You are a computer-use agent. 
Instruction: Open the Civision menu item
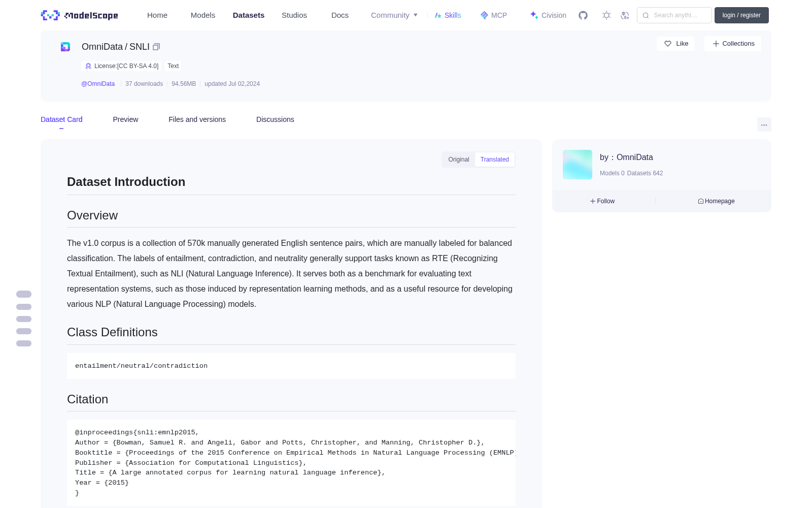click(x=548, y=15)
